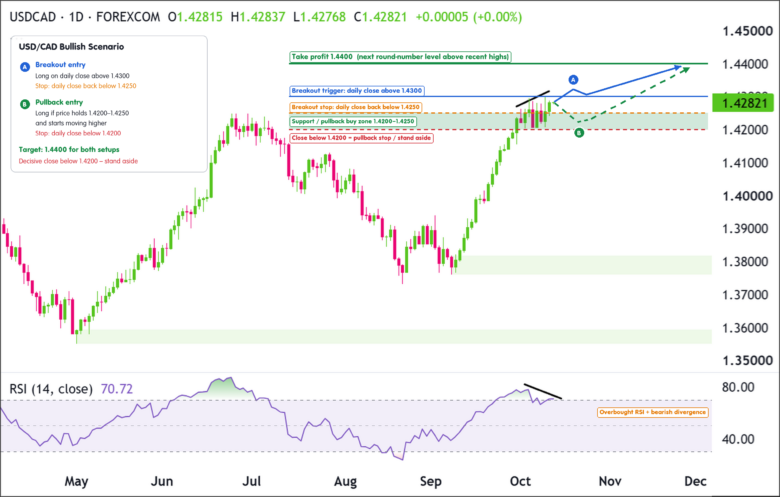Click the +0.00005 (+0.00%) change value

469,17
